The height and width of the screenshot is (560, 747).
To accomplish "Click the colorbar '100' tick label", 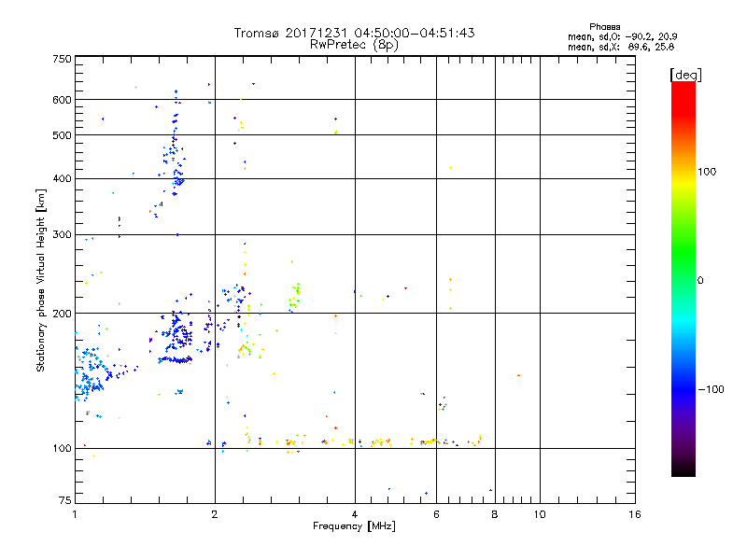I will 707,172.
